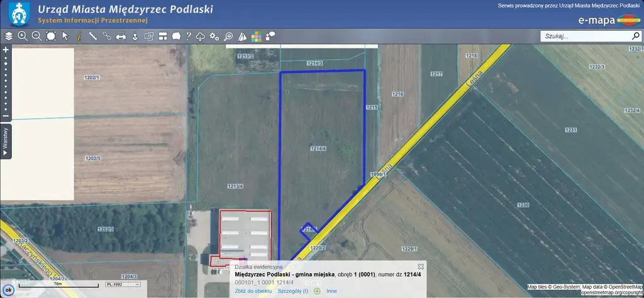Select the zoom in magnifier tool
The height and width of the screenshot is (298, 644).
coord(23,36)
